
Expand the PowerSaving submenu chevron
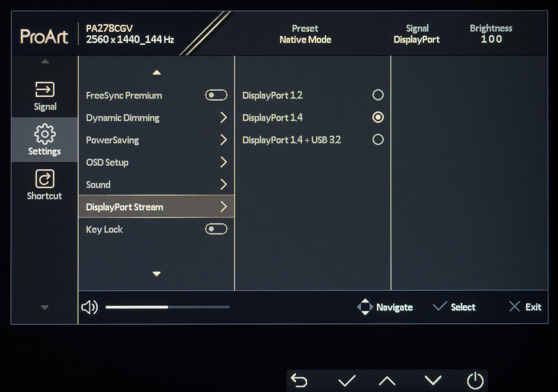(x=223, y=140)
